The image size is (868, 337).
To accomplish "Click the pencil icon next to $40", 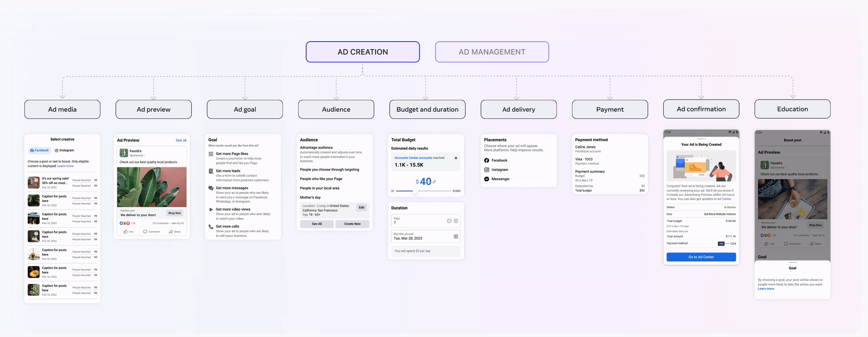I will tap(434, 182).
